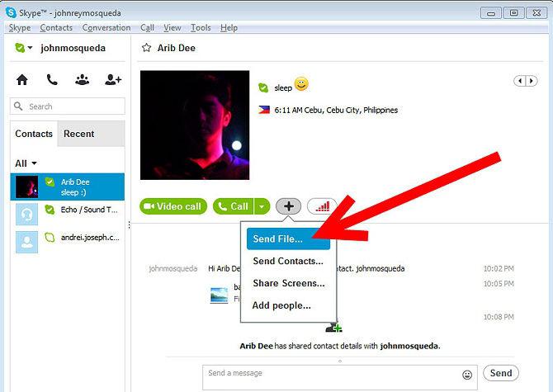Click the previous arrow in profile pager
The height and width of the screenshot is (392, 553).
coord(520,81)
